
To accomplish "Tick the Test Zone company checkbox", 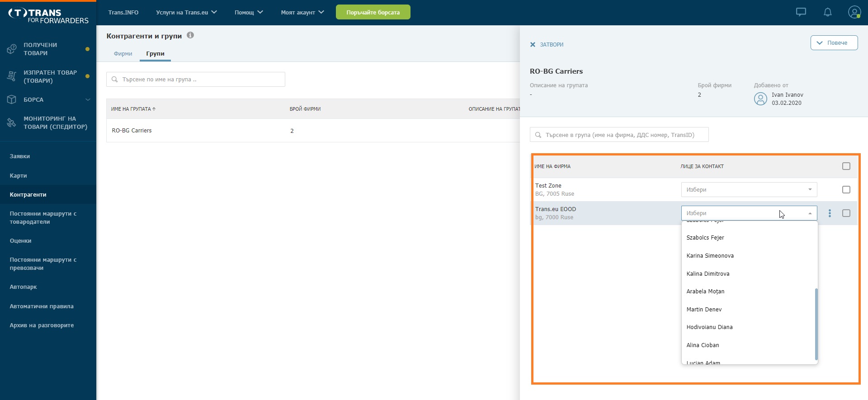I will [846, 190].
